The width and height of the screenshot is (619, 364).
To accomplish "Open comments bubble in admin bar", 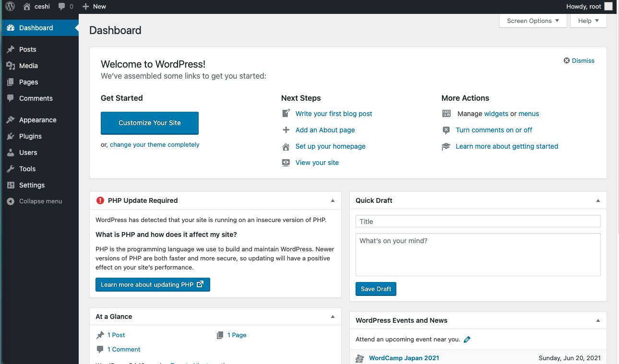I will tap(62, 6).
